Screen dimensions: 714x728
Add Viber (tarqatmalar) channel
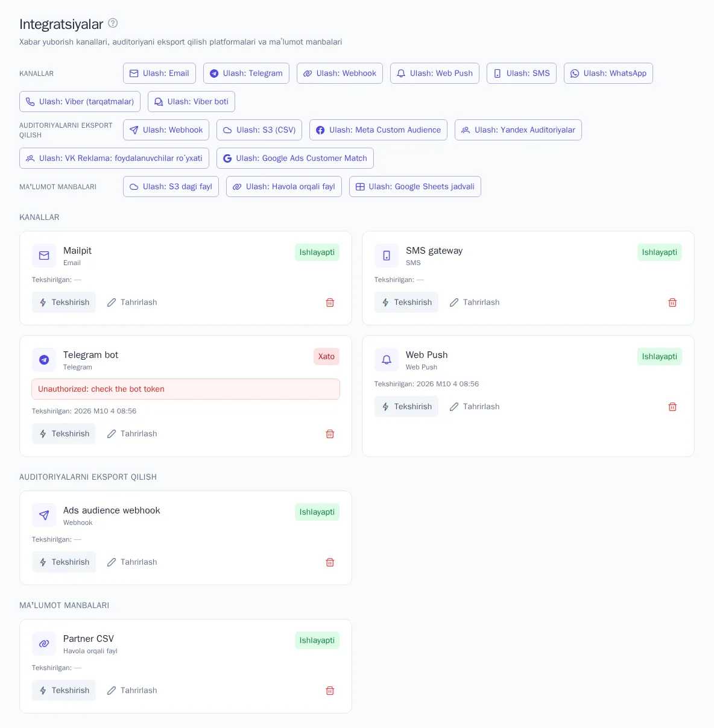80,102
